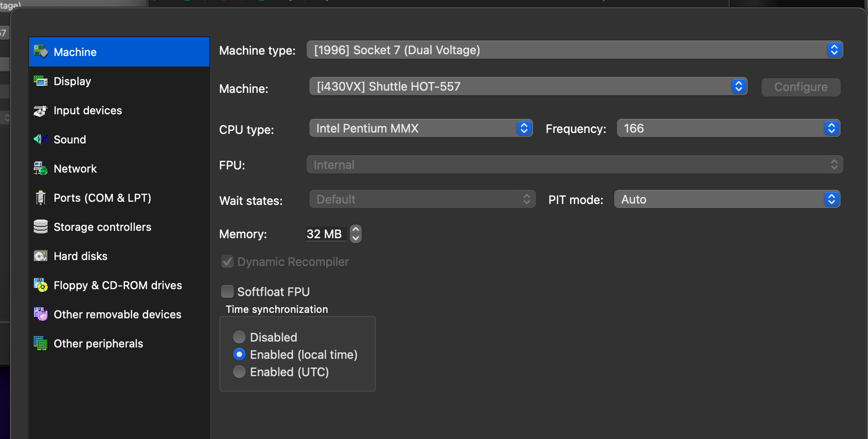
Task: Expand the Frequency 166 dropdown
Action: 728,128
